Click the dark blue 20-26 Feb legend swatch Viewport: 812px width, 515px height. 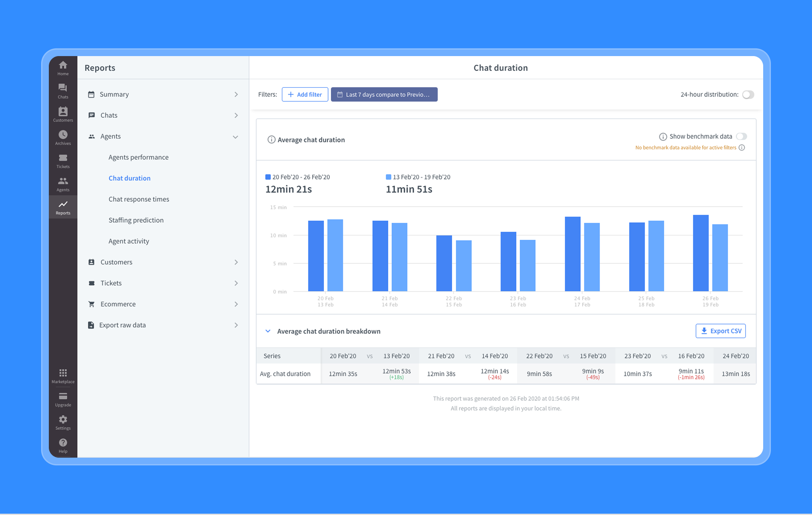(268, 177)
